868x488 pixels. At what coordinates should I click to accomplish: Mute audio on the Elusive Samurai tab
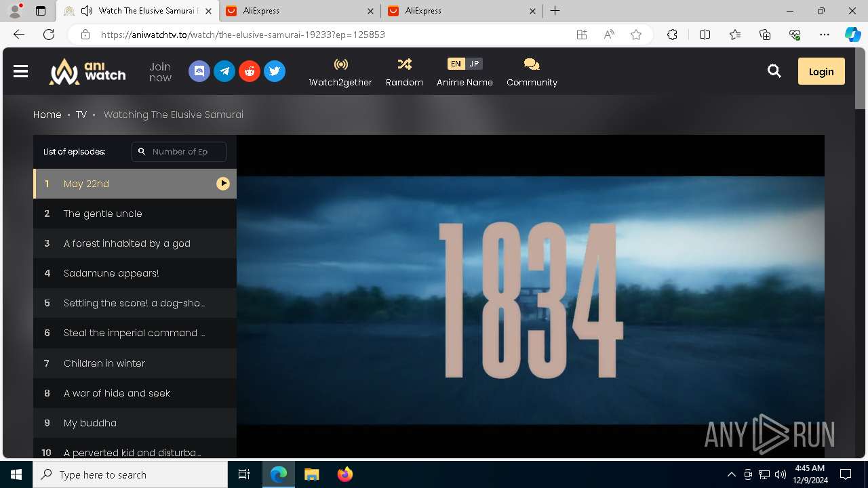(x=87, y=11)
